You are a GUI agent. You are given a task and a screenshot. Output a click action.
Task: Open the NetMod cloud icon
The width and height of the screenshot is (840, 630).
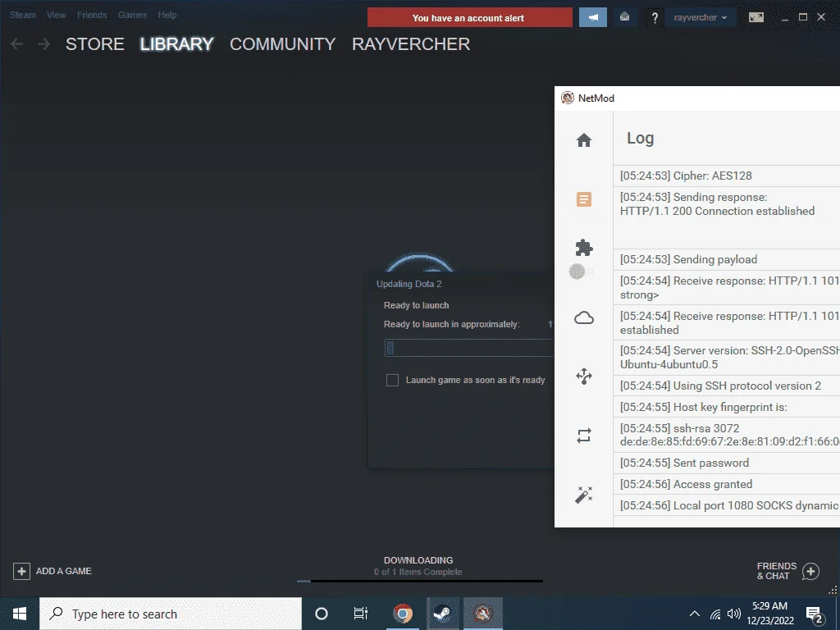point(584,318)
